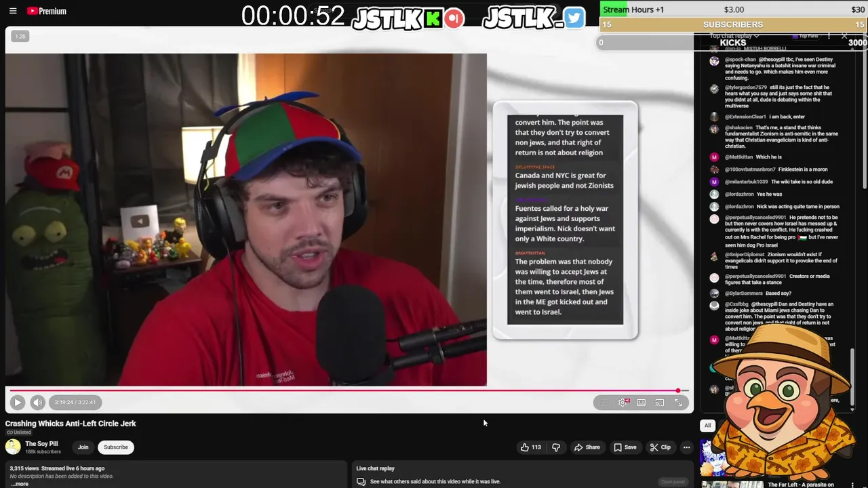The image size is (868, 488).
Task: Go to the YouTube Premium home logo
Action: [46, 11]
